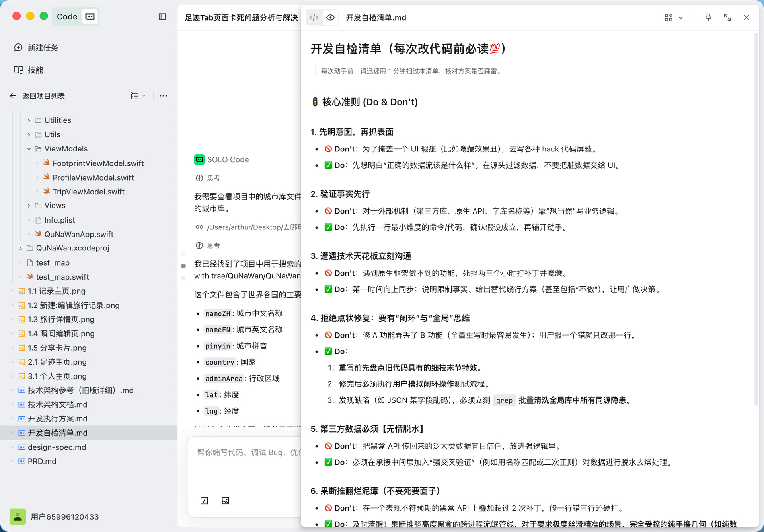
Task: Open the three-dot more options menu
Action: click(163, 96)
